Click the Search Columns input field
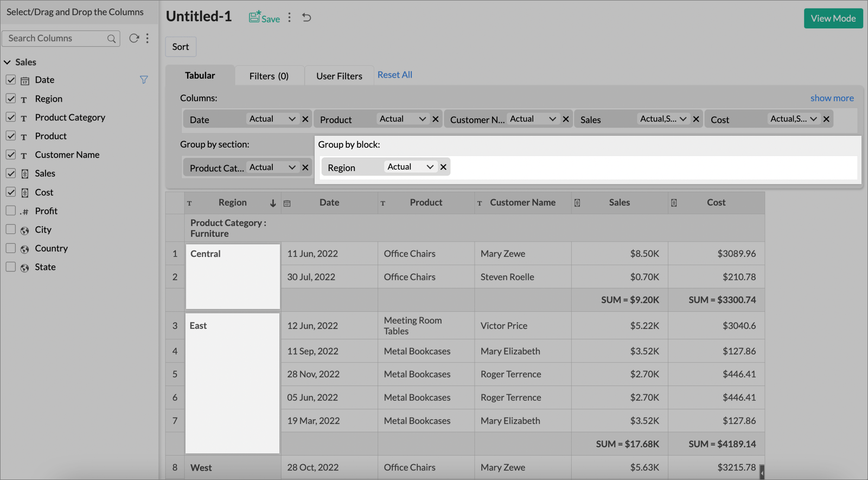 [55, 39]
